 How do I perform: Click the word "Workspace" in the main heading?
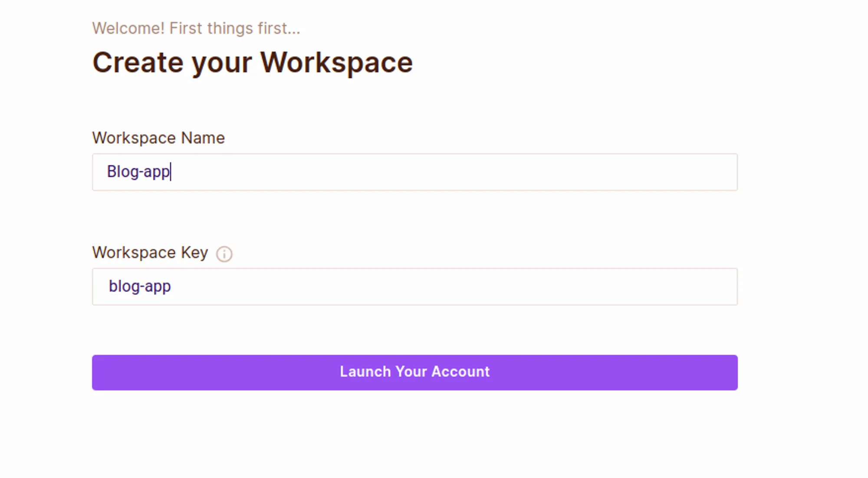pyautogui.click(x=336, y=63)
